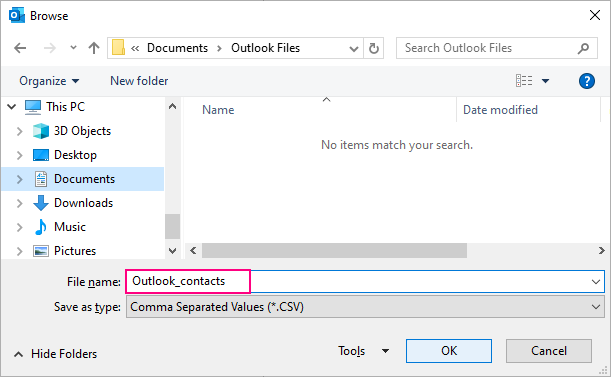Open the view options dropdown arrow
611x377 pixels.
546,81
